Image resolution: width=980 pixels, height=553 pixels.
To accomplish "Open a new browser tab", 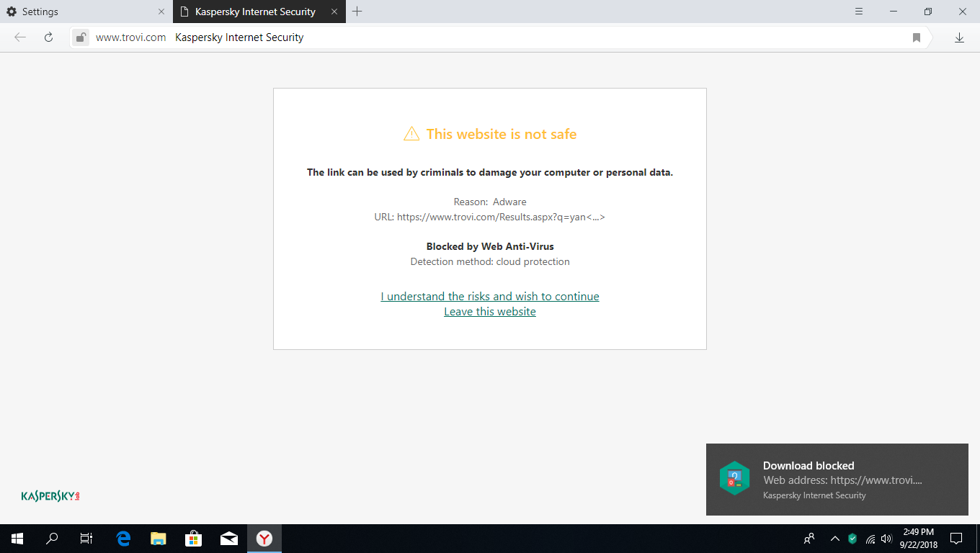I will (x=357, y=12).
